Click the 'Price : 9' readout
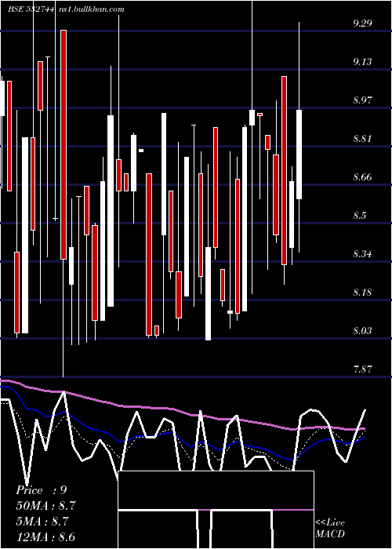Viewport: 392px width, 549px height. (42, 490)
